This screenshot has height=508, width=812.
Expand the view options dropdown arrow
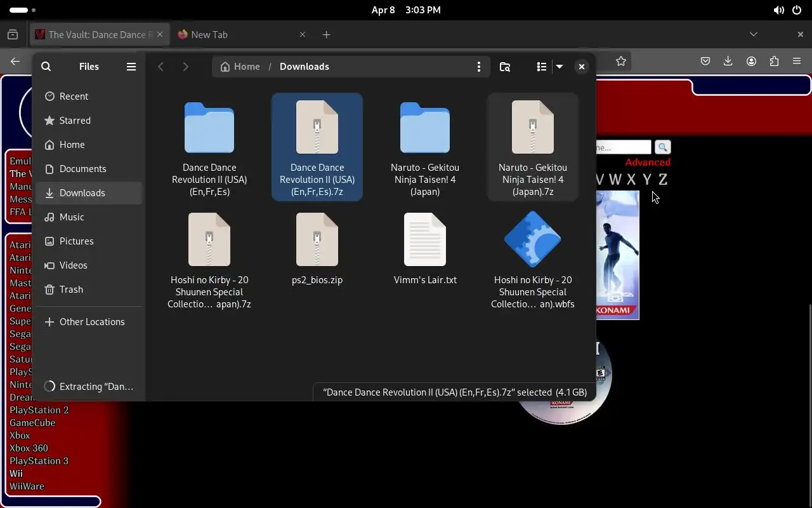[559, 67]
